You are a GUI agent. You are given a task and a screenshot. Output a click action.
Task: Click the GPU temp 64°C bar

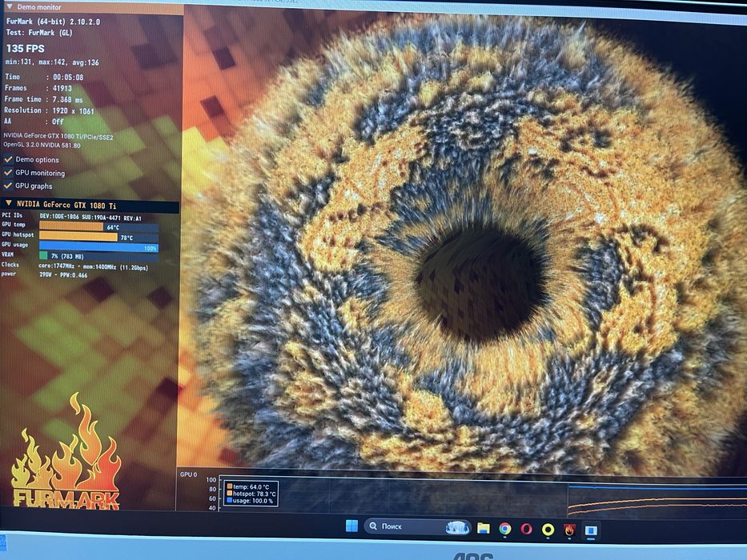(98, 226)
